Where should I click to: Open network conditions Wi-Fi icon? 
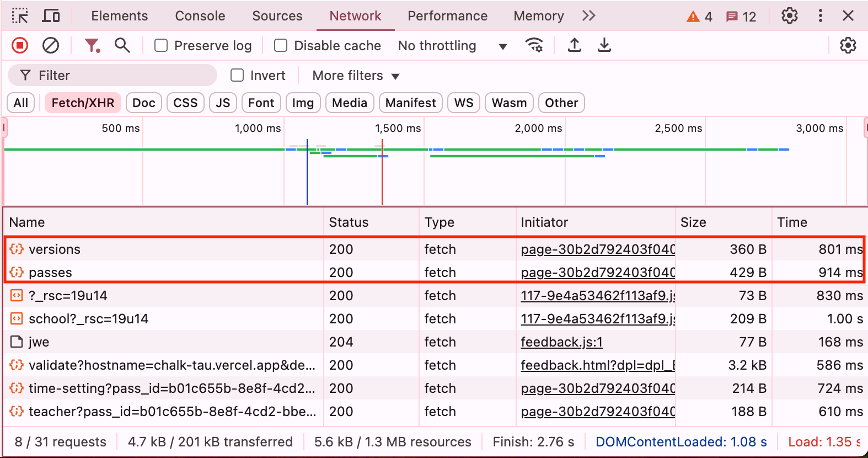coord(534,45)
